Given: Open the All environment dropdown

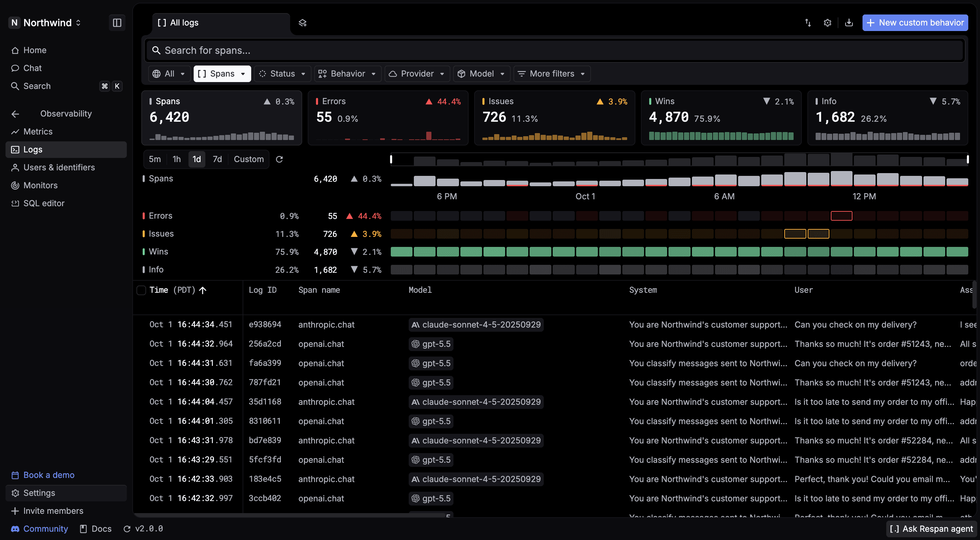Looking at the screenshot, I should click(169, 74).
